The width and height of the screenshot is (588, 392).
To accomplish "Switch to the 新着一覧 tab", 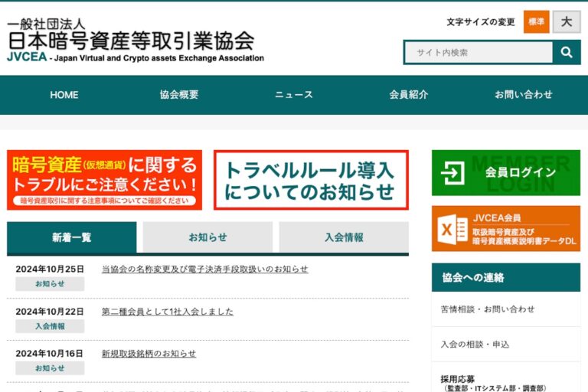I will pyautogui.click(x=72, y=237).
